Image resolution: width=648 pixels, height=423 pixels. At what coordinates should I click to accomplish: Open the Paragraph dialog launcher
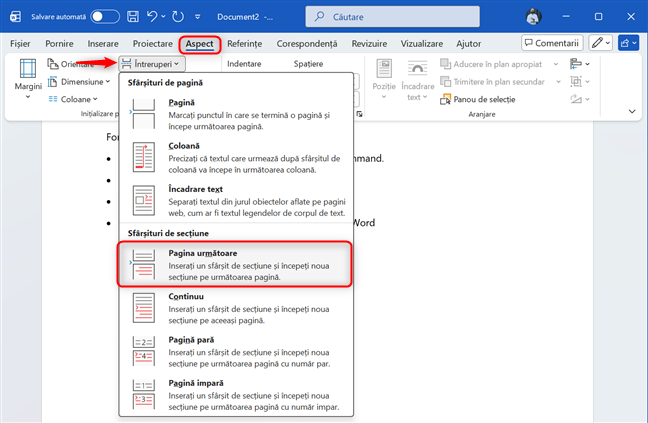point(360,114)
